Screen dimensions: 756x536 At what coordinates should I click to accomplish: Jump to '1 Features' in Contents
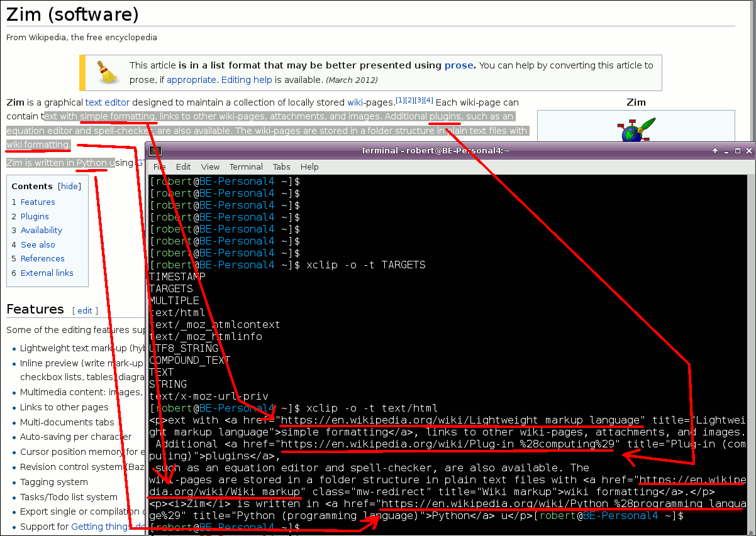pyautogui.click(x=33, y=202)
